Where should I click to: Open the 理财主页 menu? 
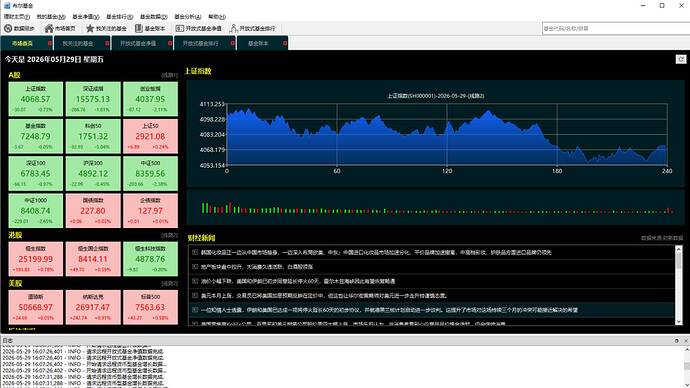coord(16,17)
